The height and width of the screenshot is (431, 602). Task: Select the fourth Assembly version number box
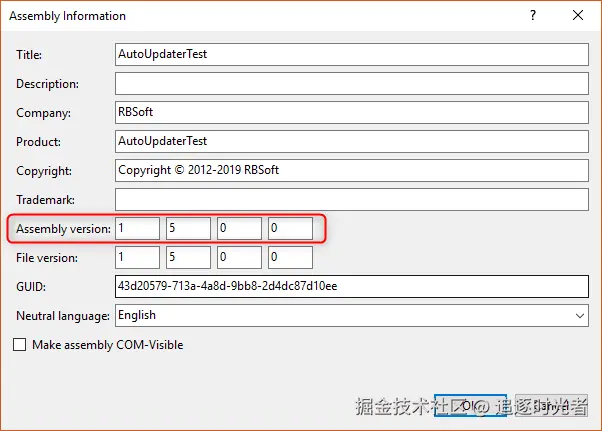click(290, 229)
